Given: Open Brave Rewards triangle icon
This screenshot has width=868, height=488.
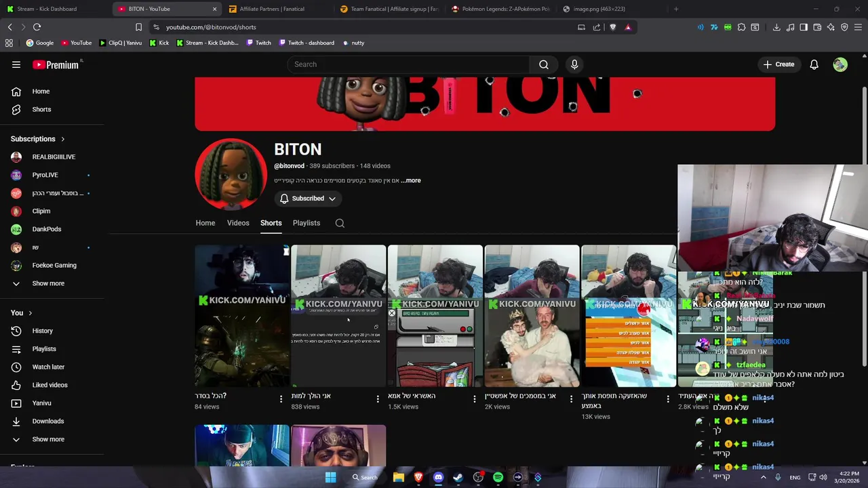Looking at the screenshot, I should click(x=628, y=27).
